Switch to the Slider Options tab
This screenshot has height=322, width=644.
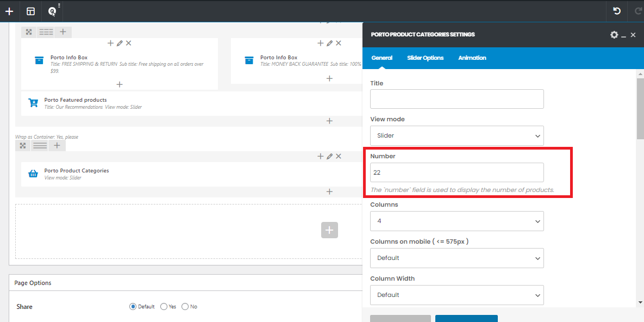(x=425, y=58)
